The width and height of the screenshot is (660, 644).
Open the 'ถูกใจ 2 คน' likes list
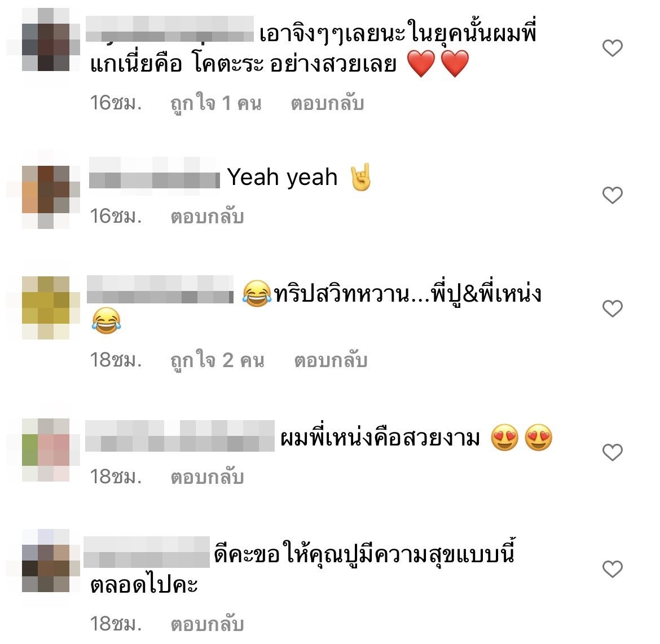(x=217, y=361)
